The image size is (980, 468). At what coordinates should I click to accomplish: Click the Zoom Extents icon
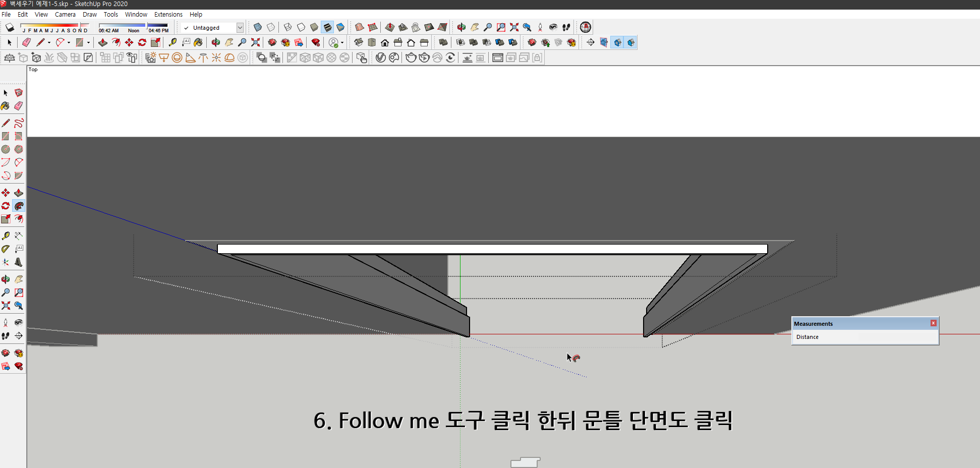pyautogui.click(x=255, y=42)
